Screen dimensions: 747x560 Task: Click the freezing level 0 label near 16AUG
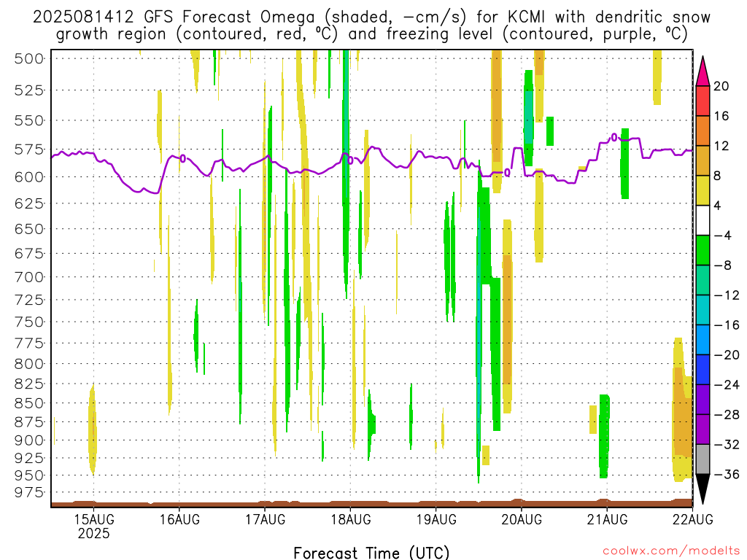(x=183, y=158)
